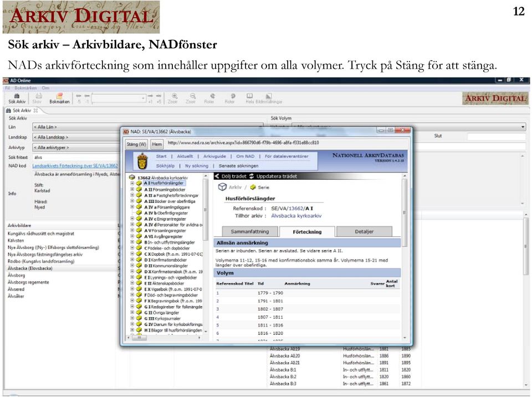532x397 pixels.
Task: Open the Arkivtyp dropdown
Action: click(x=76, y=147)
